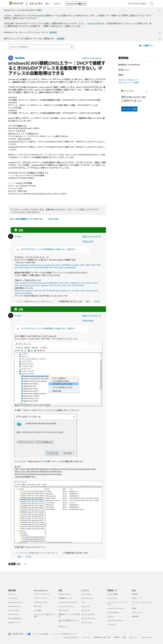163x644 pixels.
Task: Expand すべての Microsoft 製品 menu
Action: pyautogui.click(x=137, y=4)
